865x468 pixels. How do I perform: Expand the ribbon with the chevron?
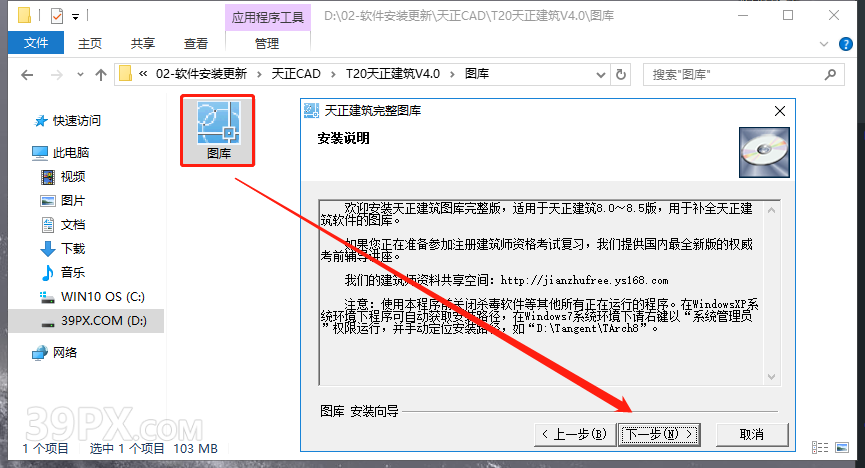tap(824, 44)
